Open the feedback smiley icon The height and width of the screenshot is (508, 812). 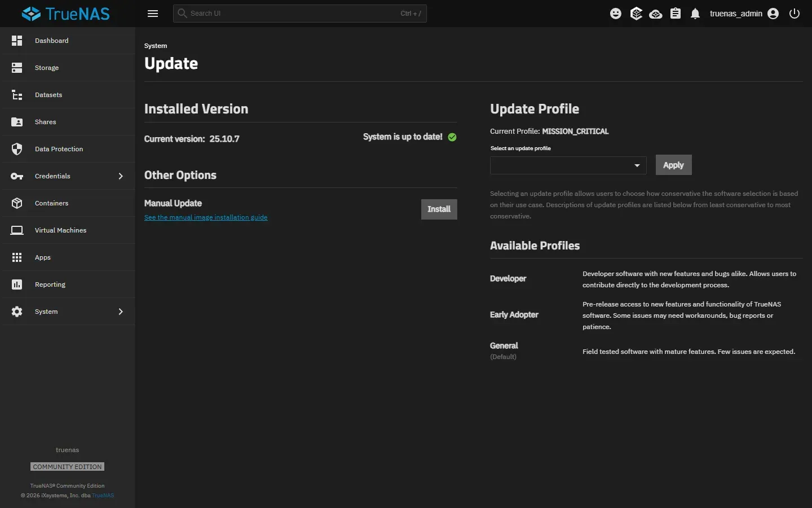pyautogui.click(x=616, y=14)
